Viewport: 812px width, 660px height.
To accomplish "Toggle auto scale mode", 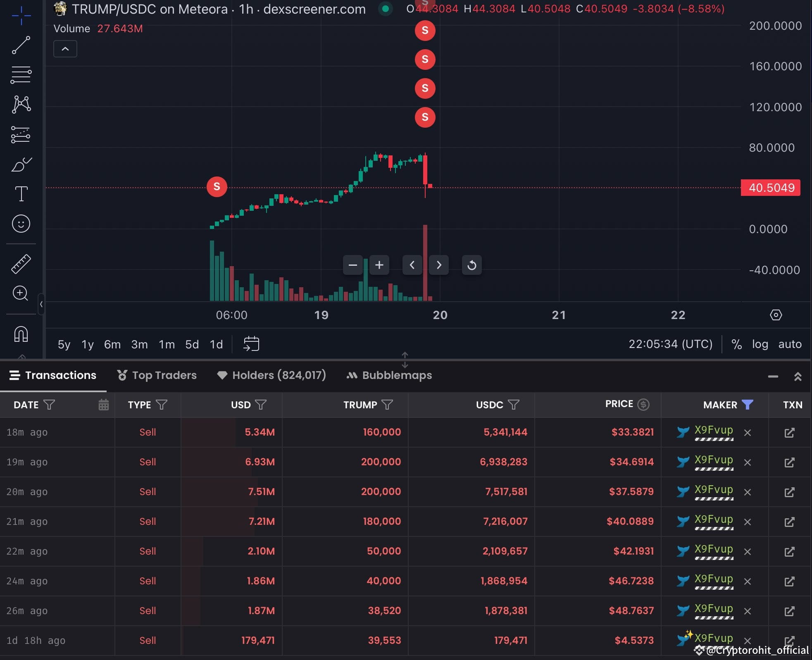I will [x=790, y=344].
